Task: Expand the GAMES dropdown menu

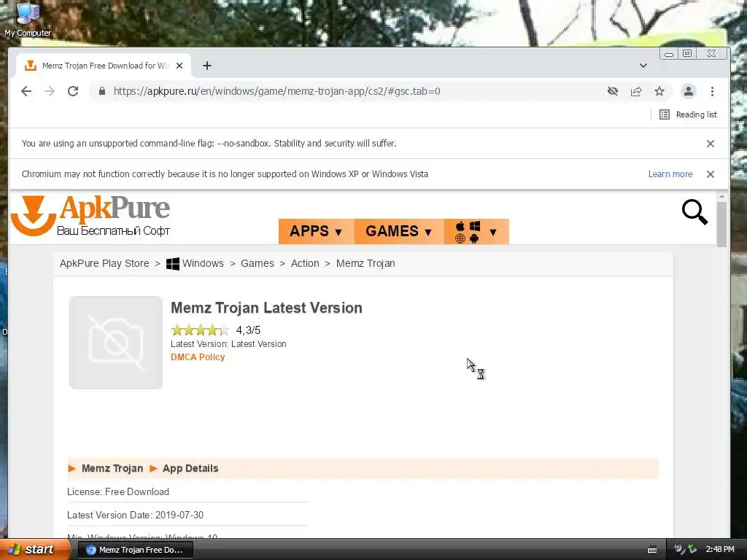Action: click(x=399, y=231)
